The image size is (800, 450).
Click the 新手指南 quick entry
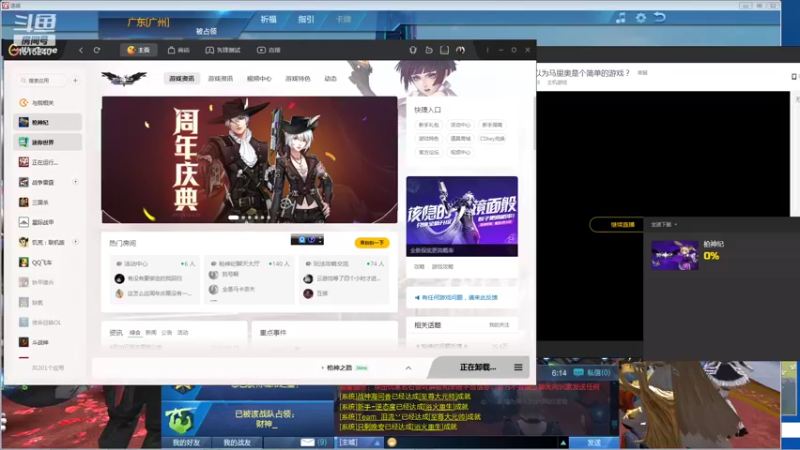pyautogui.click(x=492, y=125)
